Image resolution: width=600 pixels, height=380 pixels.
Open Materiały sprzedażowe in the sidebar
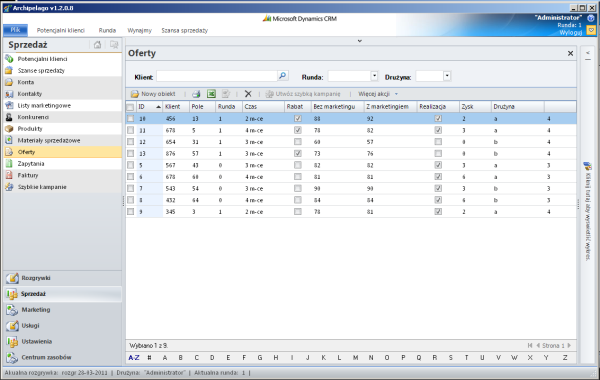click(x=62, y=140)
